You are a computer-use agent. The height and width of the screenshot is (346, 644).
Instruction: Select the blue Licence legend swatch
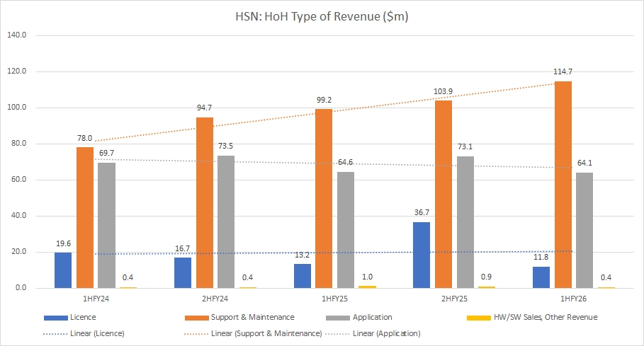60,317
